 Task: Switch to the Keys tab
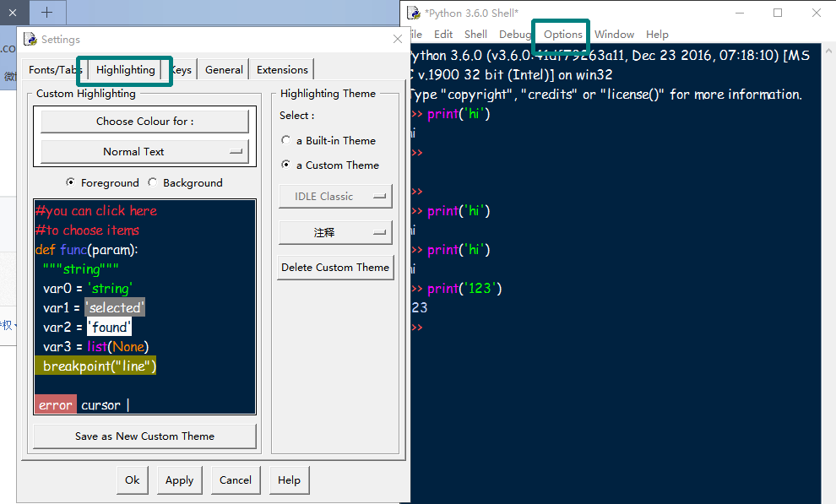coord(182,70)
